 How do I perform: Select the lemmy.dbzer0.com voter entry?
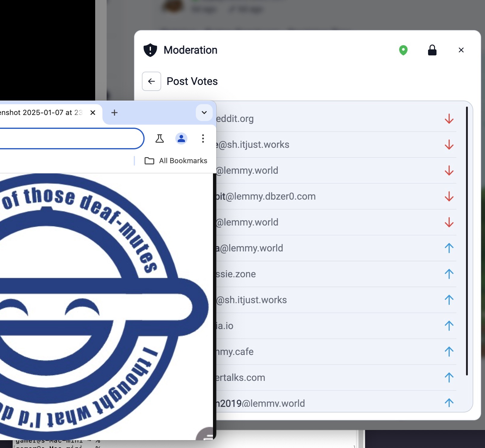tap(336, 196)
